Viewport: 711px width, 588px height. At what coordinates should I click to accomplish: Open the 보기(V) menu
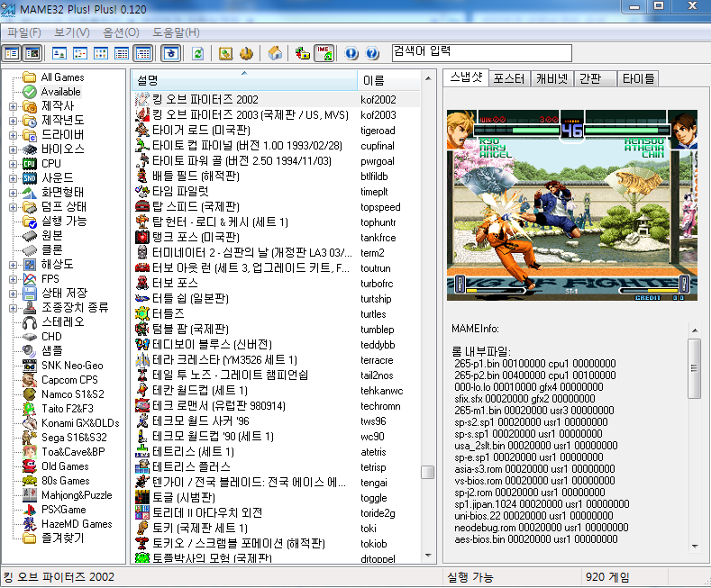(72, 32)
